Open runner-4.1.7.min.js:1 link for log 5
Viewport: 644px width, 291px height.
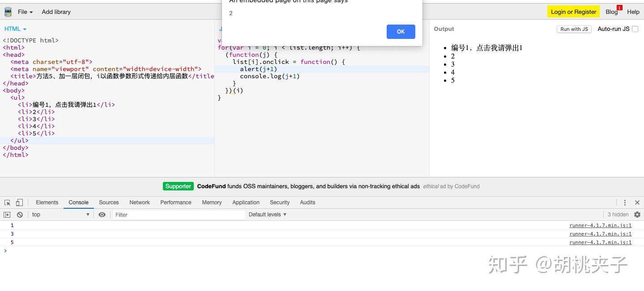pyautogui.click(x=600, y=242)
